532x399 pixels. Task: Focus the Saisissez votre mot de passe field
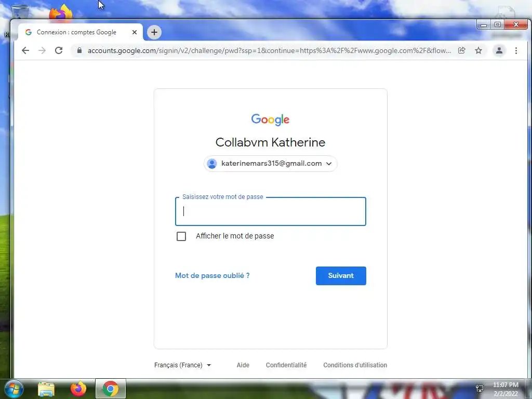[x=270, y=211]
